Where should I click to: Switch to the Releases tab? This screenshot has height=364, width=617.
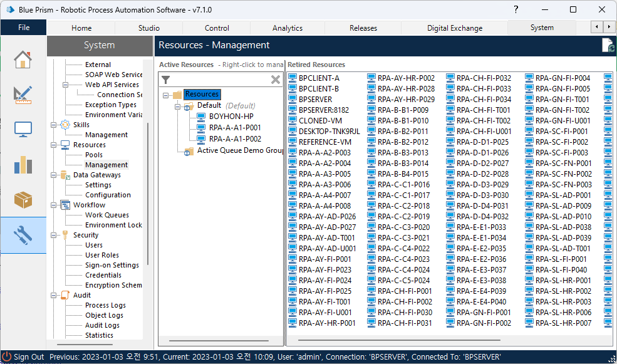(363, 28)
